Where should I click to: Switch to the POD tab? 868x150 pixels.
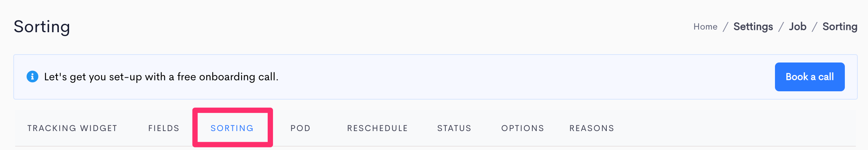click(x=300, y=128)
